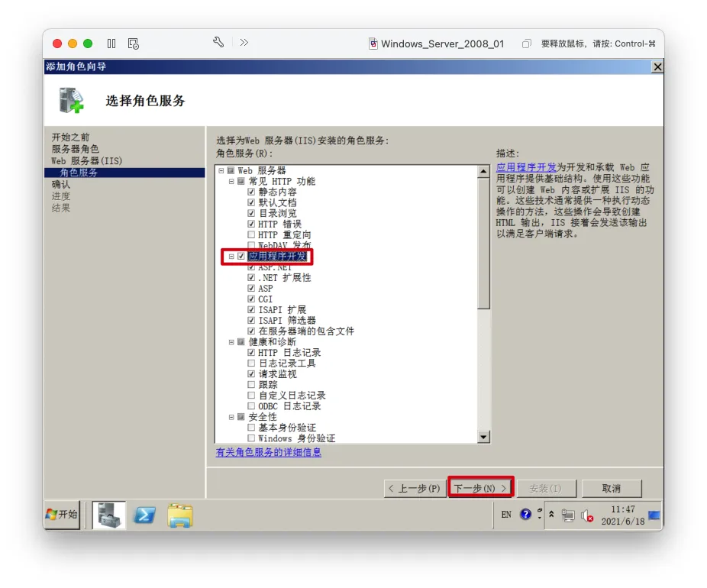707x588 pixels.
Task: Click the muted volume tray icon
Action: click(x=587, y=515)
